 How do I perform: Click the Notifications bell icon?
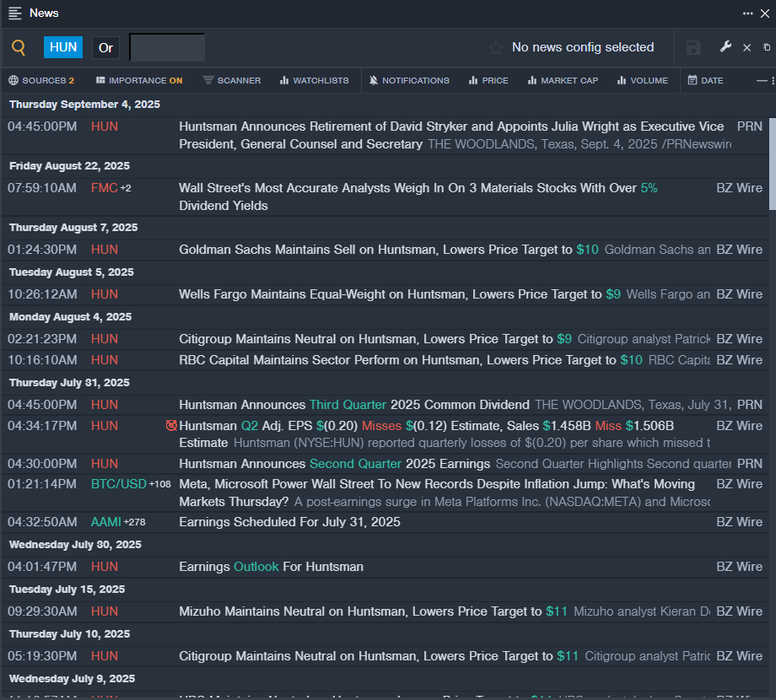pos(374,80)
